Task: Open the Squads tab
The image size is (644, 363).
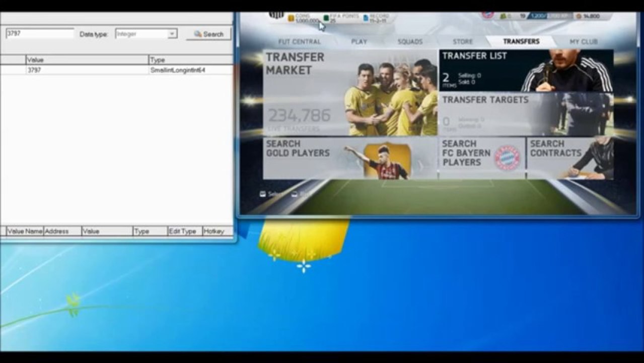Action: pyautogui.click(x=410, y=41)
